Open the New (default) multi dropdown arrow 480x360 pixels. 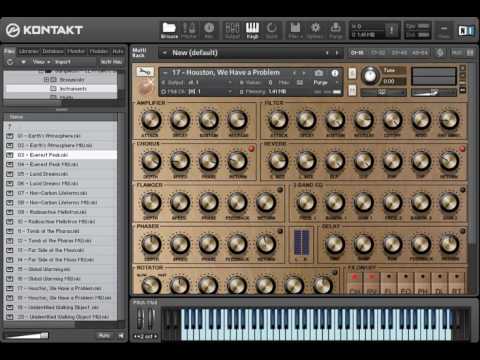[x=164, y=53]
